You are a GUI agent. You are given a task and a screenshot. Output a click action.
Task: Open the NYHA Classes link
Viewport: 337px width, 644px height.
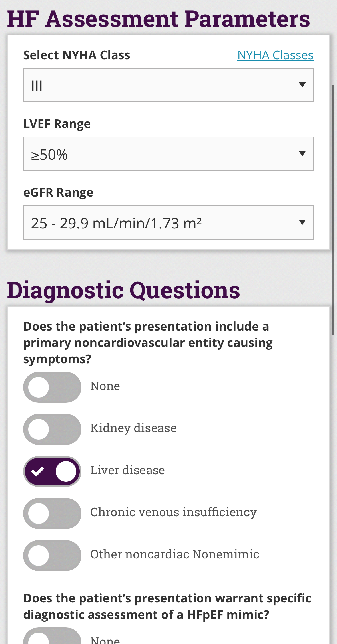275,55
